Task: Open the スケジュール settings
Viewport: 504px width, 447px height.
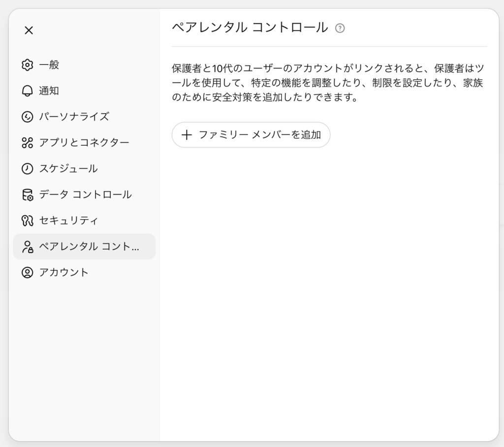Action: coord(68,169)
